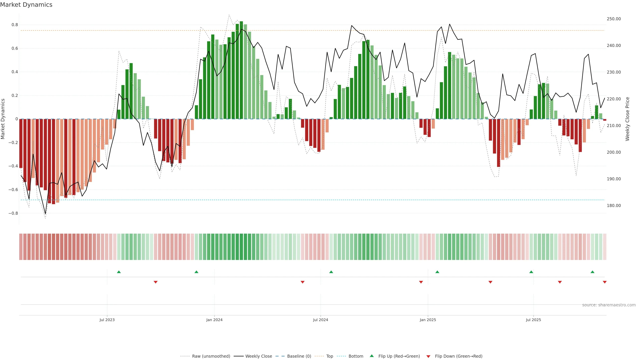Click the first green flip-up marker after Jul 2023
Image resolution: width=644 pixels, height=362 pixels.
coord(119,272)
